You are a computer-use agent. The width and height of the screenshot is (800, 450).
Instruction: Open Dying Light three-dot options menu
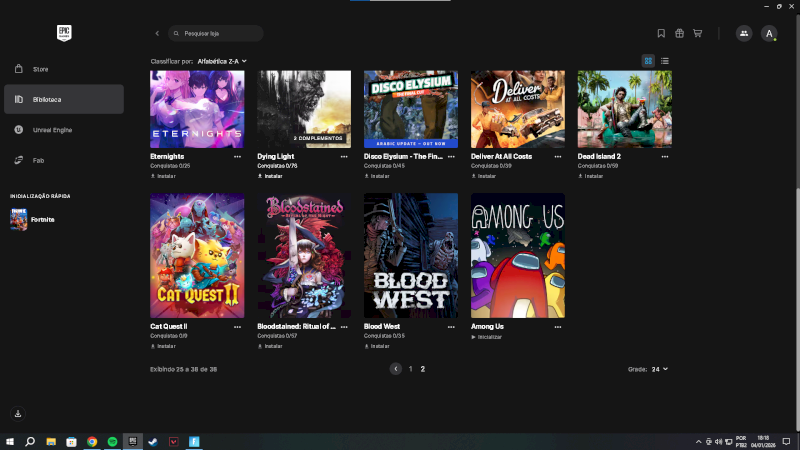(344, 157)
